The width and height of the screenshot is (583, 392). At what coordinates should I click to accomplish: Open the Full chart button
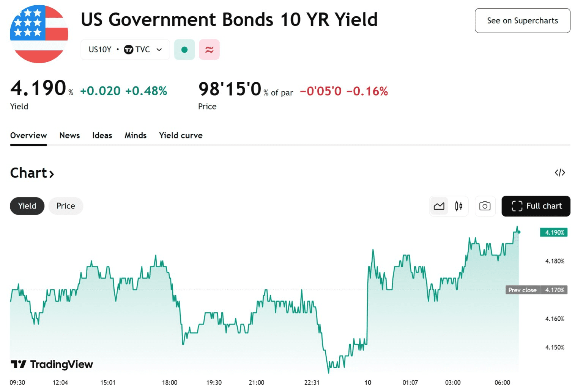click(536, 206)
